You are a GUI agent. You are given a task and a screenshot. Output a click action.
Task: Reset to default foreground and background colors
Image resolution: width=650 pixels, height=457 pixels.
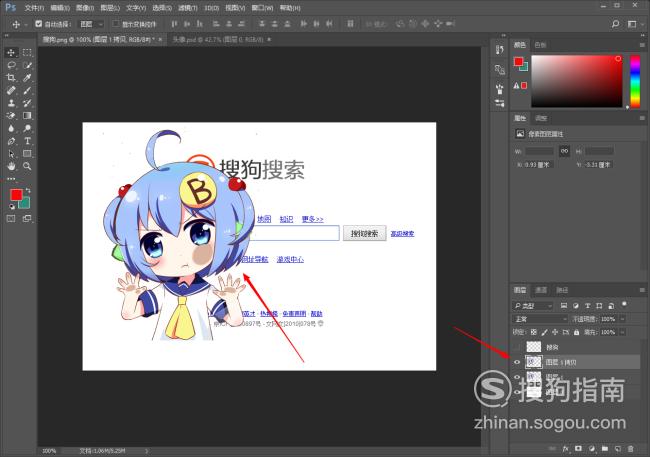12,206
